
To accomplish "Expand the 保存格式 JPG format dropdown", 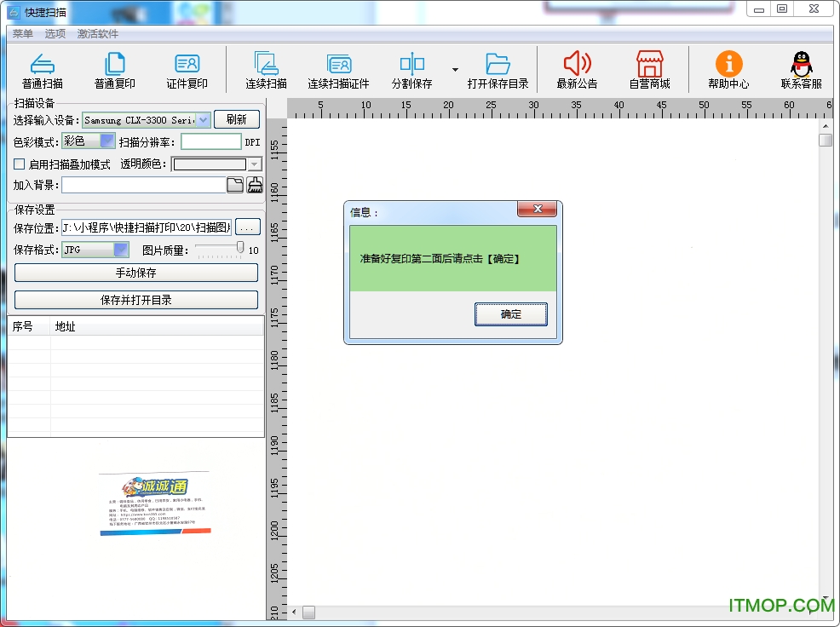I will click(121, 250).
